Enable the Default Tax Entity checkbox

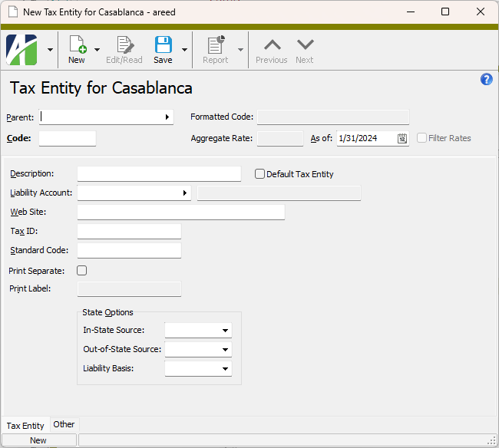click(x=259, y=174)
